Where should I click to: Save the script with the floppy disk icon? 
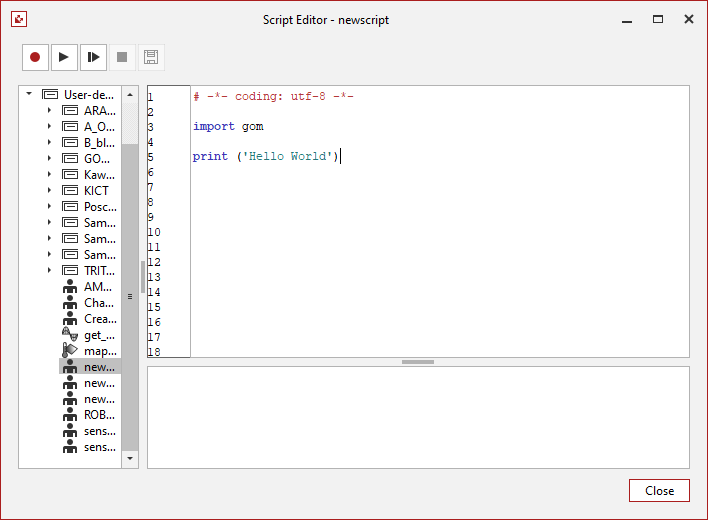[151, 58]
